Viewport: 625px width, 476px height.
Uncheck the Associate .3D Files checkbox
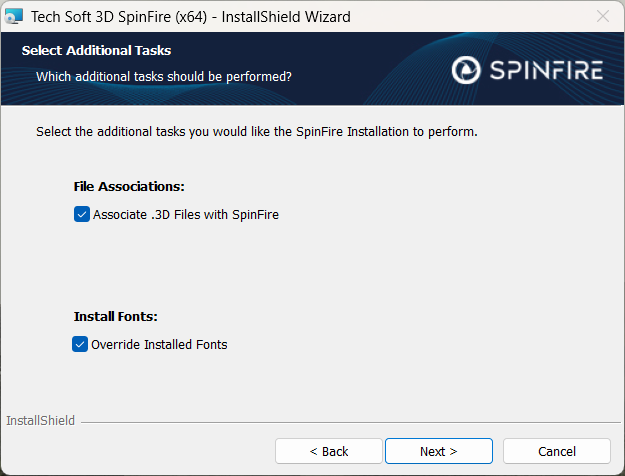pyautogui.click(x=82, y=214)
